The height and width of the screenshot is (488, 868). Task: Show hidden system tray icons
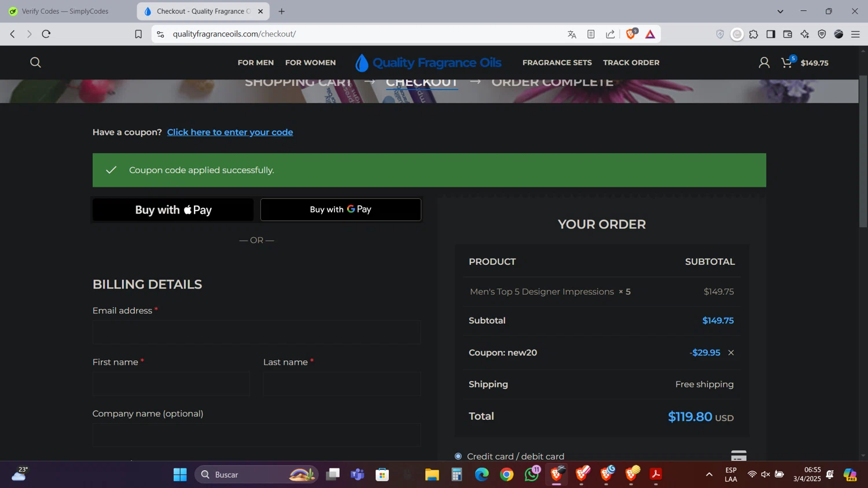point(709,475)
